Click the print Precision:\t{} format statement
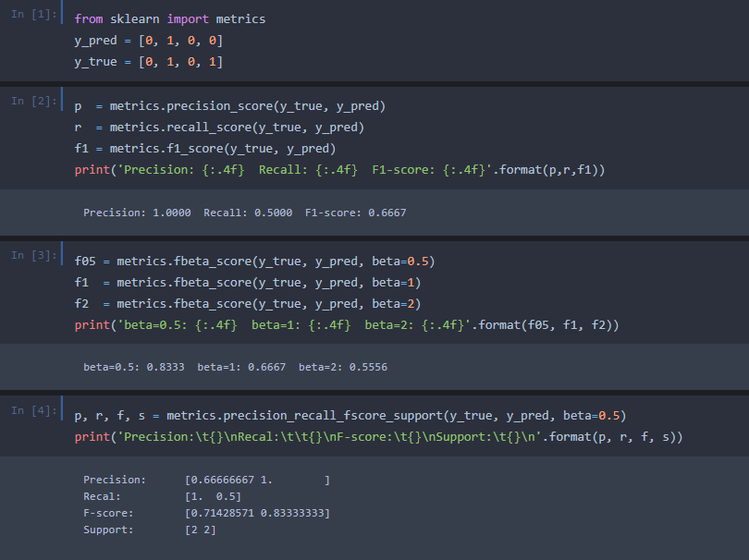The width and height of the screenshot is (749, 560). coord(379,437)
